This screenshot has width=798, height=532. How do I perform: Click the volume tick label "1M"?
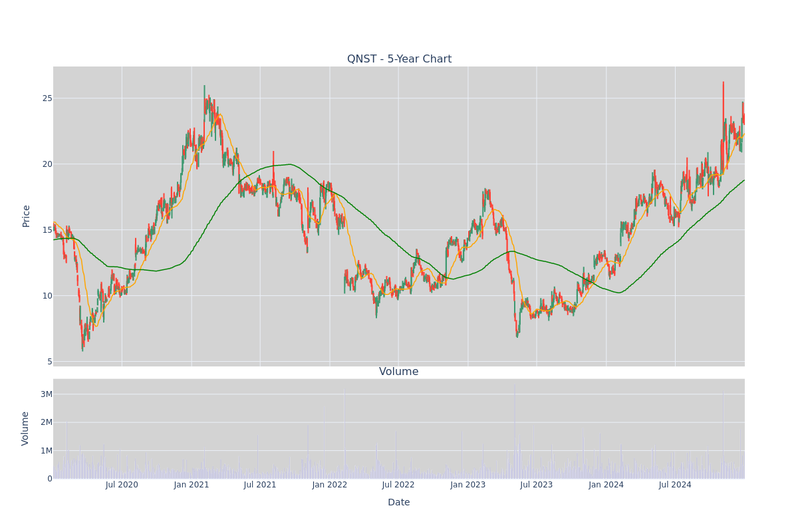[46, 451]
